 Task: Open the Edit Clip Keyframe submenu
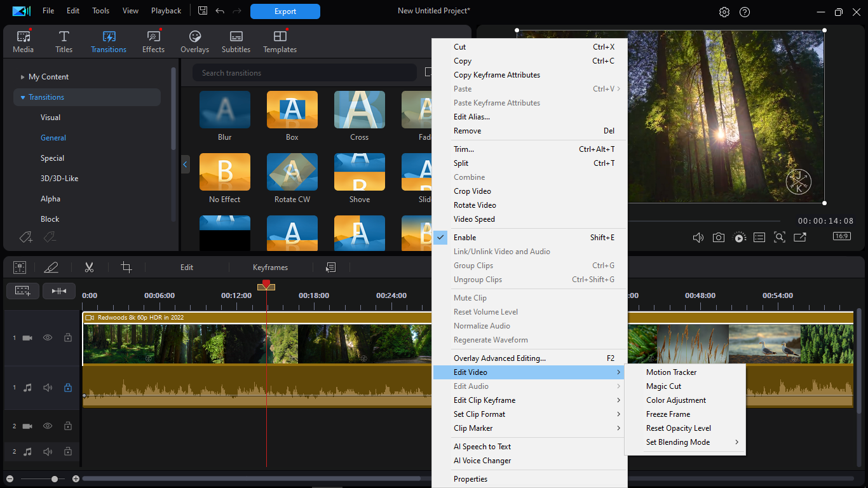pyautogui.click(x=484, y=400)
